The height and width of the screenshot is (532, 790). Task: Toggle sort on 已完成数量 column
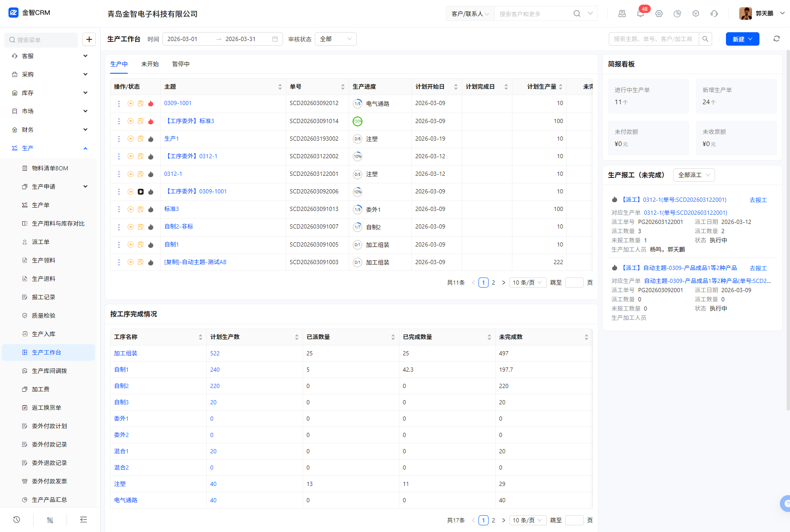[x=489, y=337]
